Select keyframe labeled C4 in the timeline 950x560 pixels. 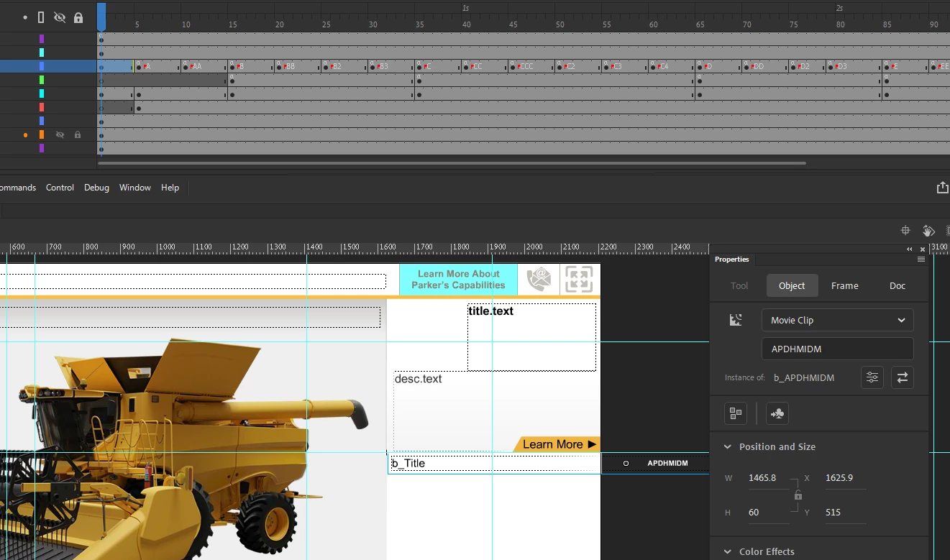pyautogui.click(x=661, y=66)
